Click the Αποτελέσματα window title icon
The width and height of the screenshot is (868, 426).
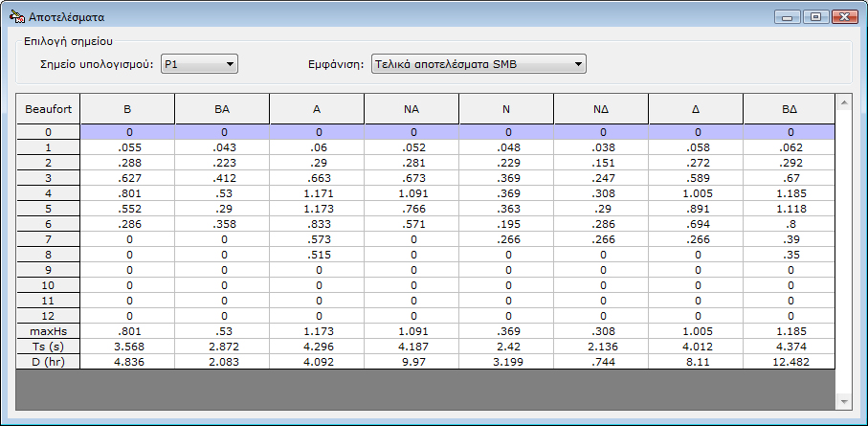[16, 16]
